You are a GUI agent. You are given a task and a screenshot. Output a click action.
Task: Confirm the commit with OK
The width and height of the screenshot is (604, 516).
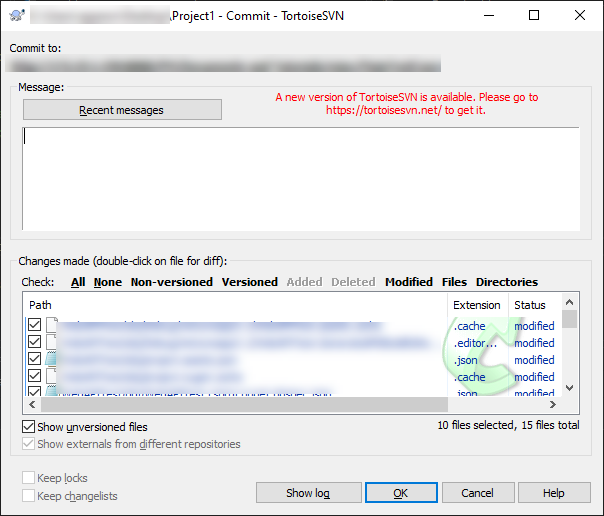(401, 493)
